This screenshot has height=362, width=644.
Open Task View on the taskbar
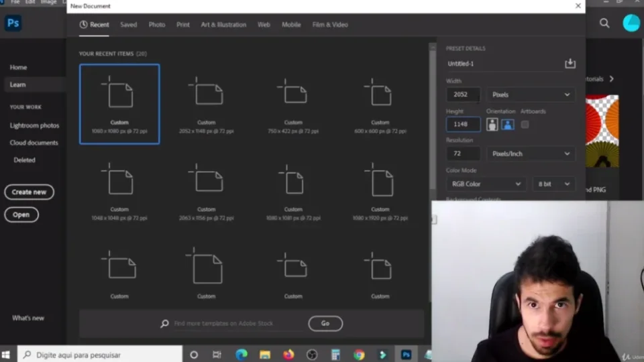[x=217, y=355]
